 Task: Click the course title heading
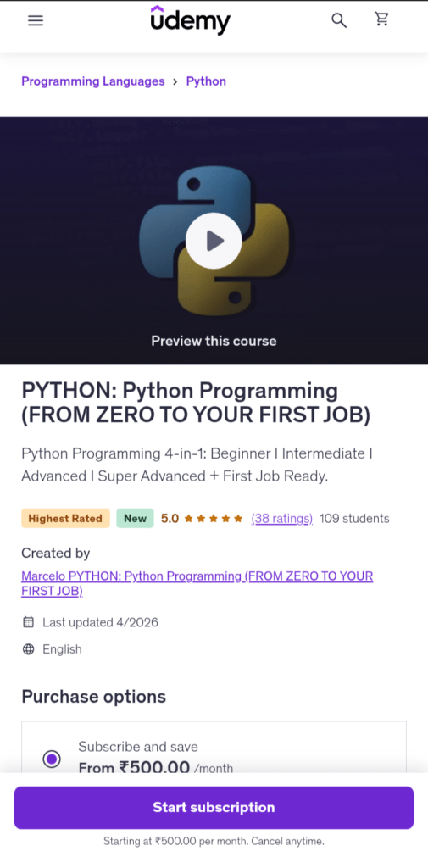click(x=196, y=403)
